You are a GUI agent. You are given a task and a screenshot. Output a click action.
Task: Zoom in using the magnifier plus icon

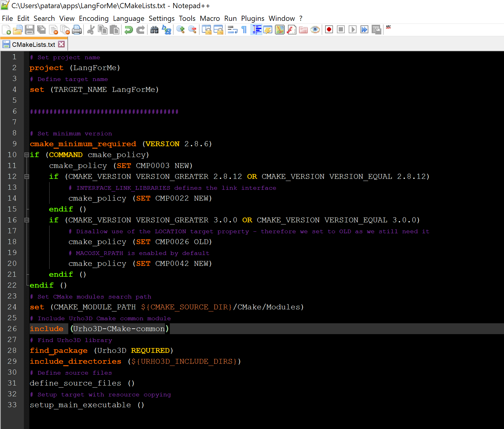point(181,30)
